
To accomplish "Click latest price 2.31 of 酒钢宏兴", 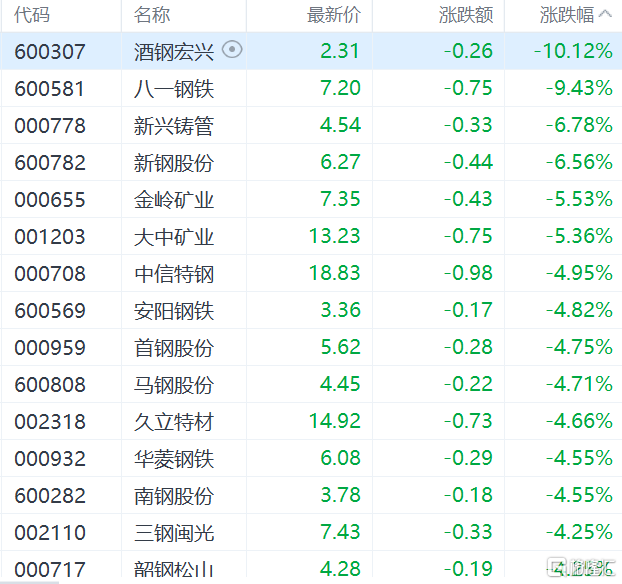I will [x=340, y=51].
